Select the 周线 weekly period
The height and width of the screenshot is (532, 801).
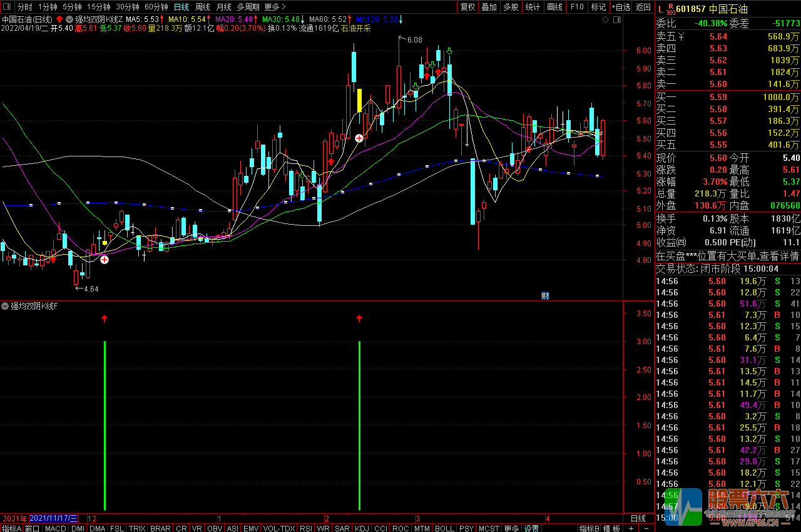click(x=203, y=7)
